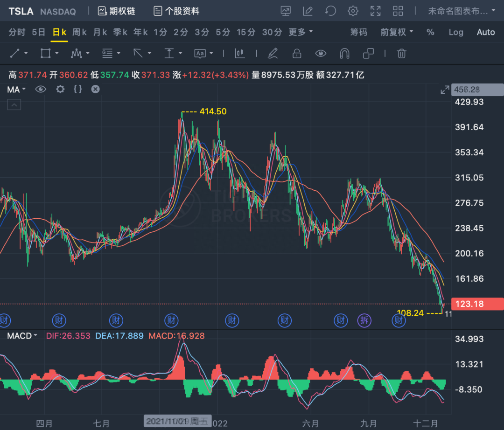The image size is (504, 430).
Task: Open the 前复权 adjustment dropdown
Action: (x=397, y=32)
